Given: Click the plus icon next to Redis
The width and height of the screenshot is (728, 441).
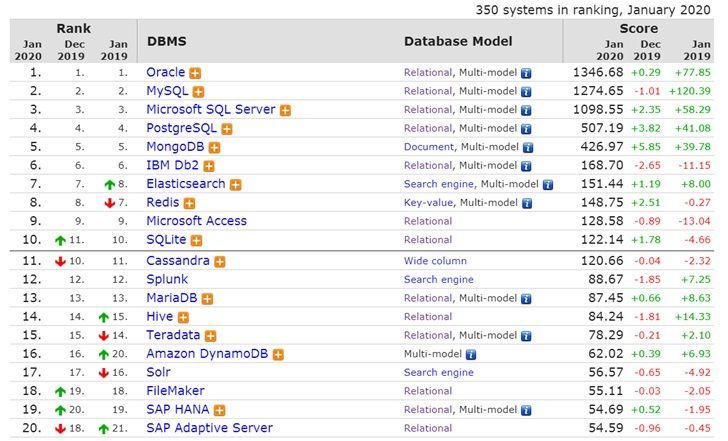Looking at the screenshot, I should (189, 203).
